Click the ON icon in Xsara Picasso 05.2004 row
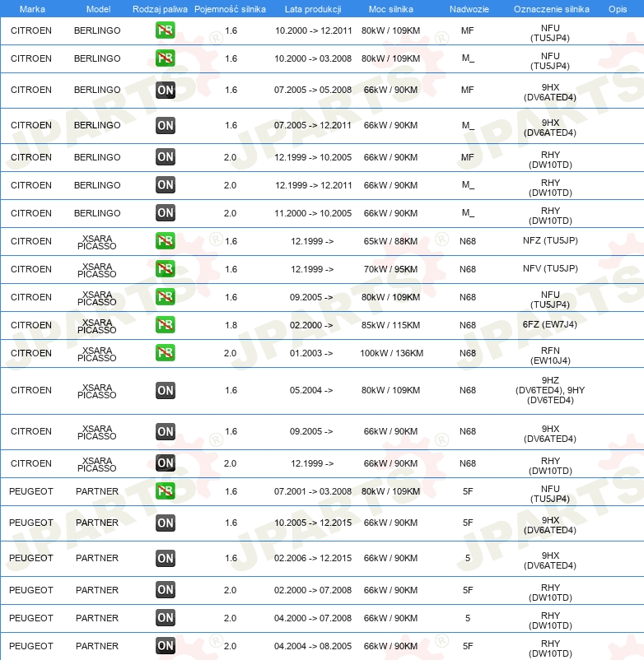This screenshot has width=644, height=660. [x=165, y=391]
